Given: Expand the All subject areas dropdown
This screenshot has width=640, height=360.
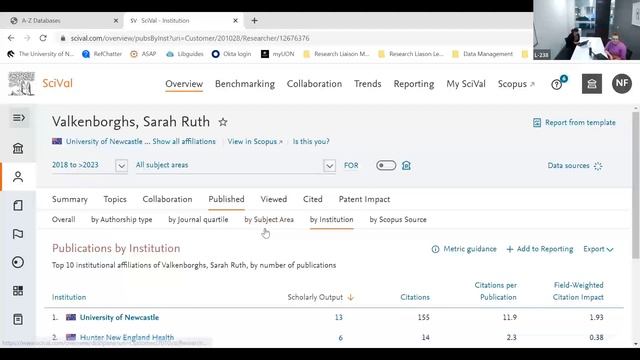Looking at the screenshot, I should click(x=329, y=166).
